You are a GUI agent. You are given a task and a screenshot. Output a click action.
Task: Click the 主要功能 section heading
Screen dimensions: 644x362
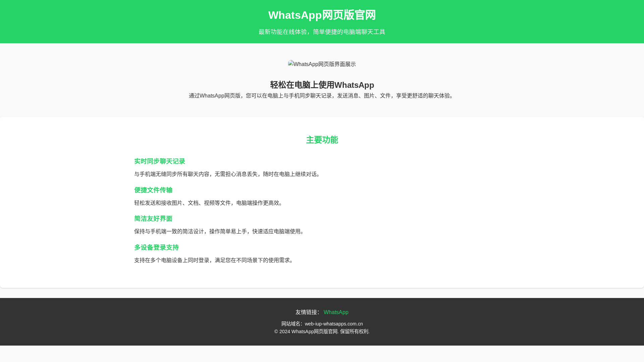(322, 140)
